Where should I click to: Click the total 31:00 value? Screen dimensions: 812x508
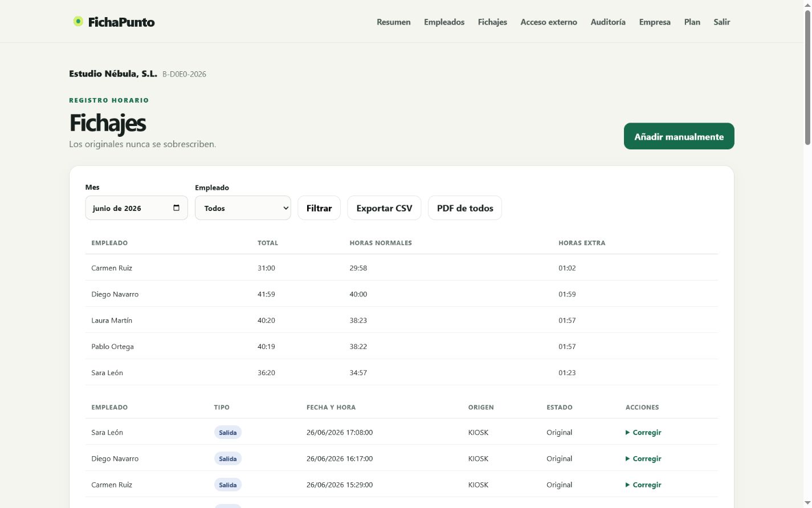[x=266, y=268]
